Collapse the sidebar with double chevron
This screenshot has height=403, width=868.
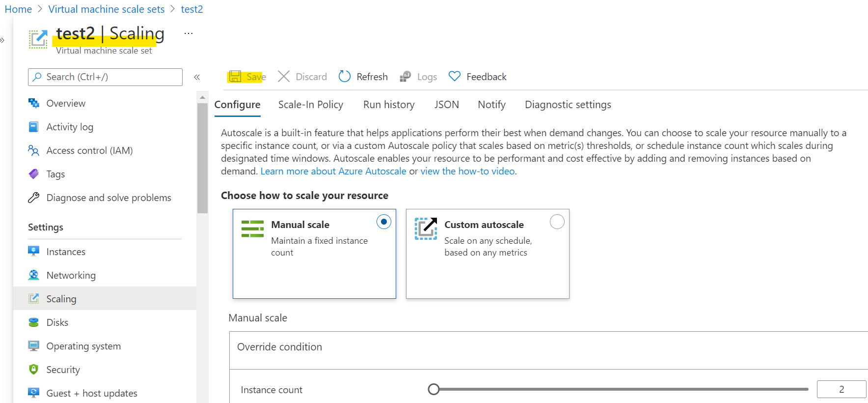[197, 77]
